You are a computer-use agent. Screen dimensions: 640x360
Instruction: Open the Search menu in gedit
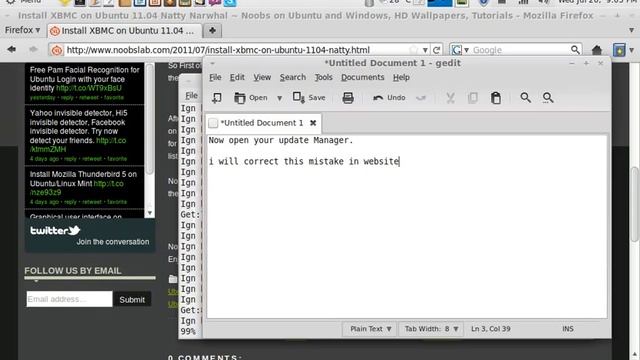[x=293, y=77]
